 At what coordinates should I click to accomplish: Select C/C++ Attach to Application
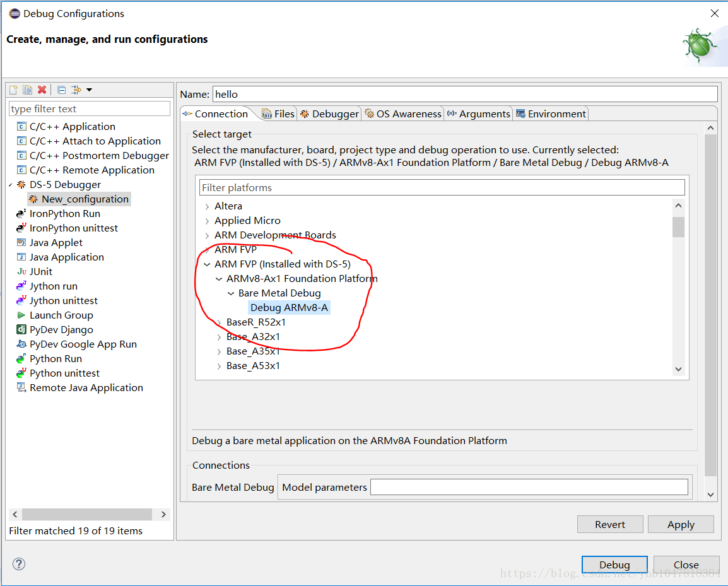tap(95, 141)
